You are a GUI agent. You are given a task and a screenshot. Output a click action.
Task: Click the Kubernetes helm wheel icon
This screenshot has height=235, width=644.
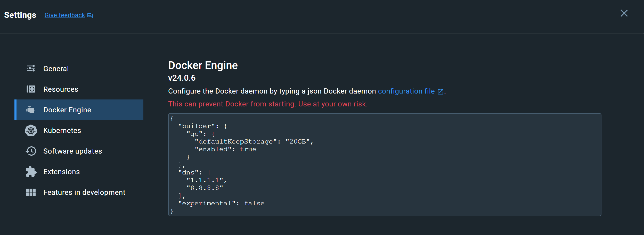click(x=31, y=130)
